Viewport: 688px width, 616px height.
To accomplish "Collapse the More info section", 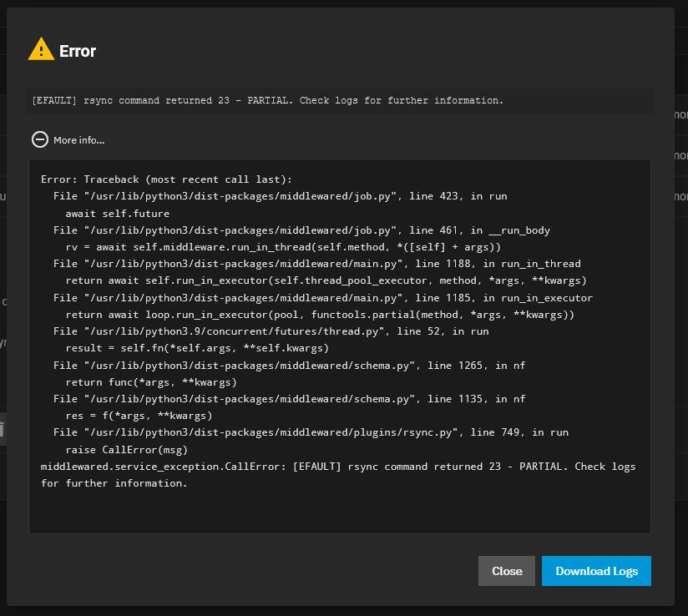I will [40, 140].
